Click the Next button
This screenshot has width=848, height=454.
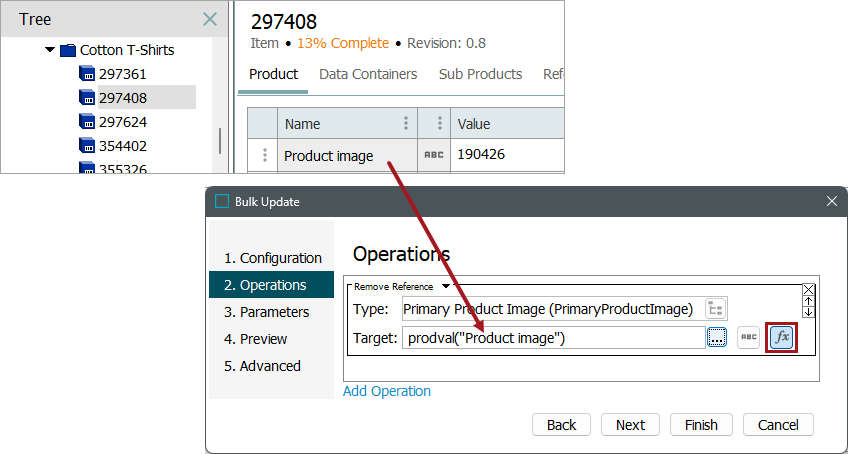point(630,425)
